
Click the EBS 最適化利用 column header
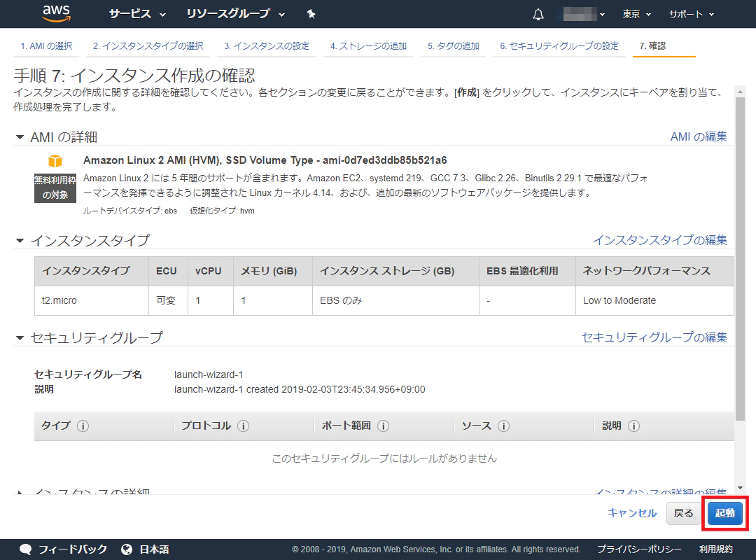(528, 271)
